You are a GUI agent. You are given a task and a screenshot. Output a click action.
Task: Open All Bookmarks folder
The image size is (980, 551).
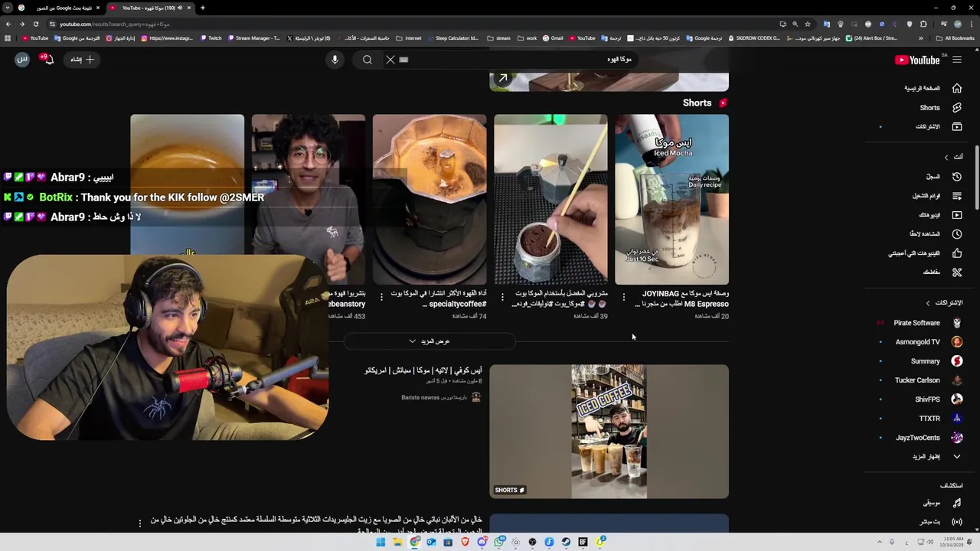coord(955,37)
